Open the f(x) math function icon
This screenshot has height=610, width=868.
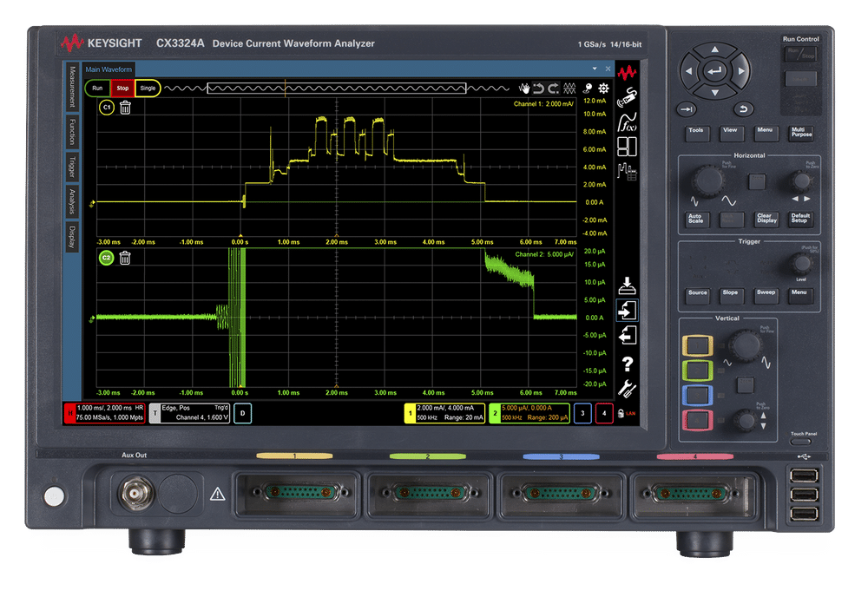click(x=628, y=122)
